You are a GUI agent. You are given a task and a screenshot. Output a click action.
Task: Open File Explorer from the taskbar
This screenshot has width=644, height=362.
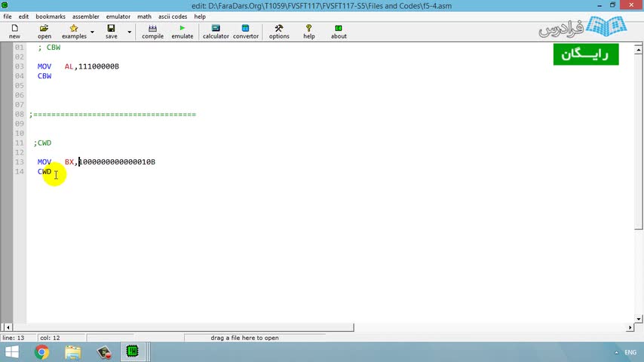coord(73,352)
